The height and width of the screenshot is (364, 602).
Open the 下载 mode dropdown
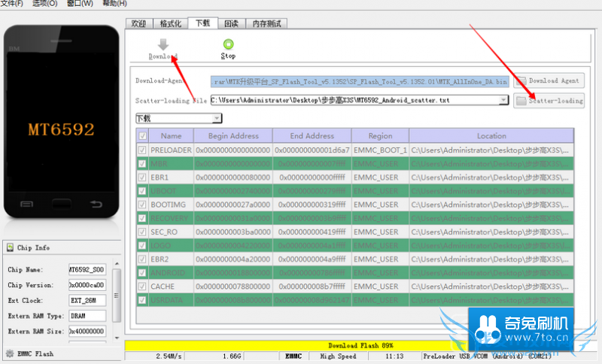coord(217,118)
